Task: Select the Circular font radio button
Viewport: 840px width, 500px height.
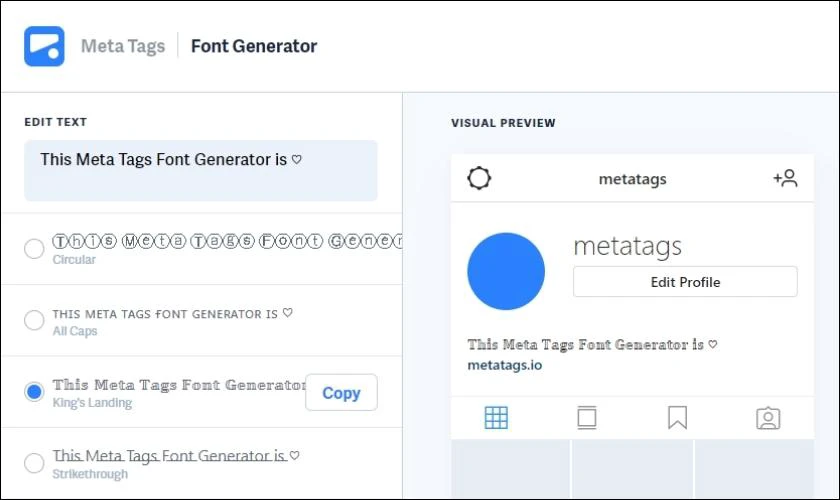Action: pyautogui.click(x=34, y=248)
